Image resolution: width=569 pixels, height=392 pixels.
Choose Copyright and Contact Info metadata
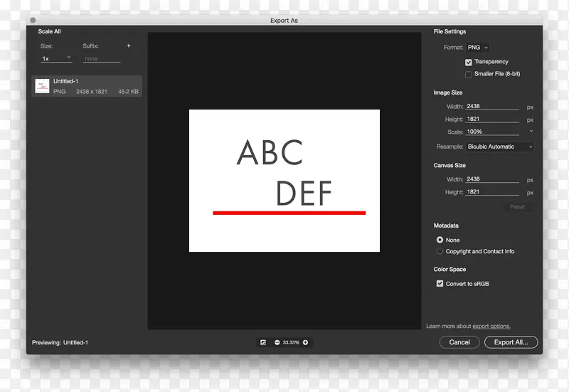pyautogui.click(x=440, y=251)
